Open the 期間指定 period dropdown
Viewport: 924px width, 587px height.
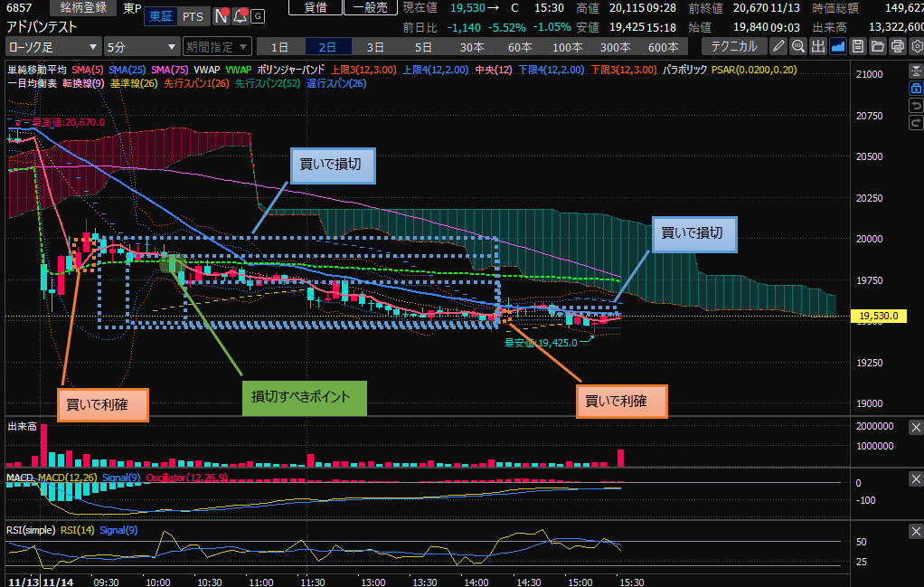coord(215,46)
